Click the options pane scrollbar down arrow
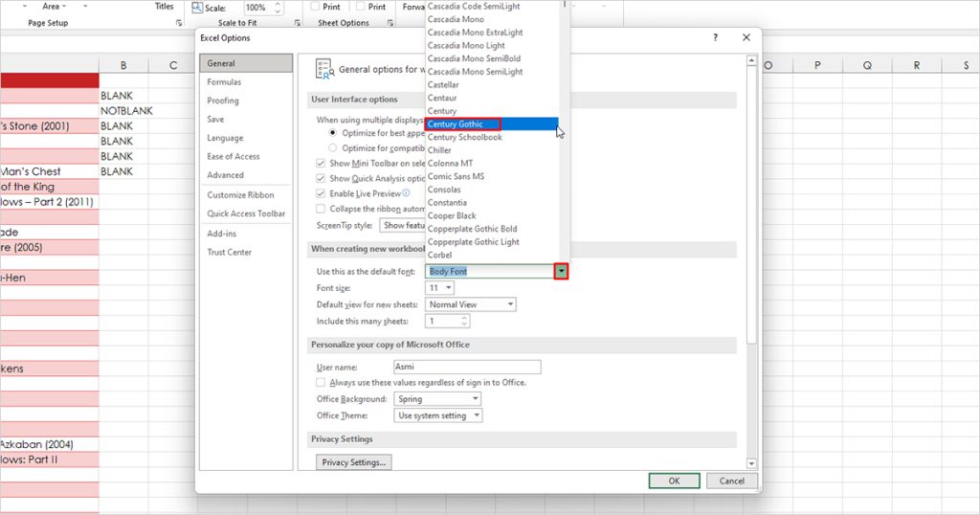This screenshot has height=515, width=980. pos(751,463)
